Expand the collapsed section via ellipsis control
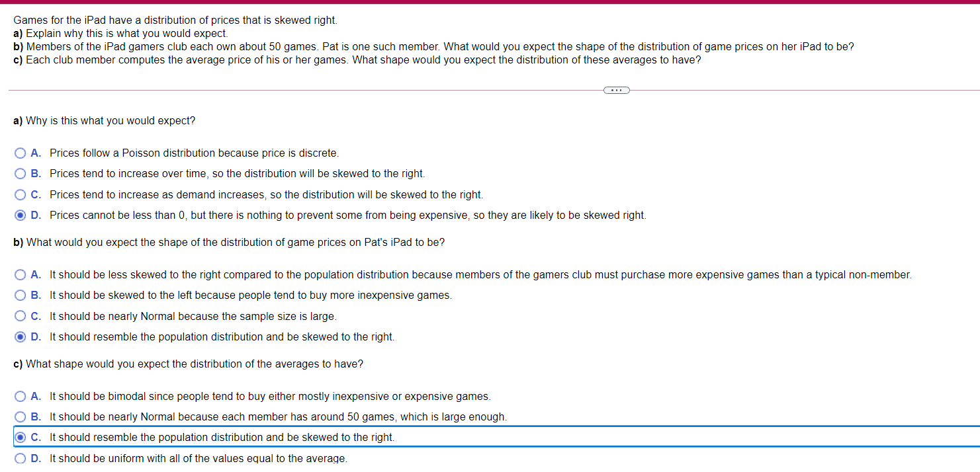Image resolution: width=980 pixels, height=472 pixels. coord(616,89)
